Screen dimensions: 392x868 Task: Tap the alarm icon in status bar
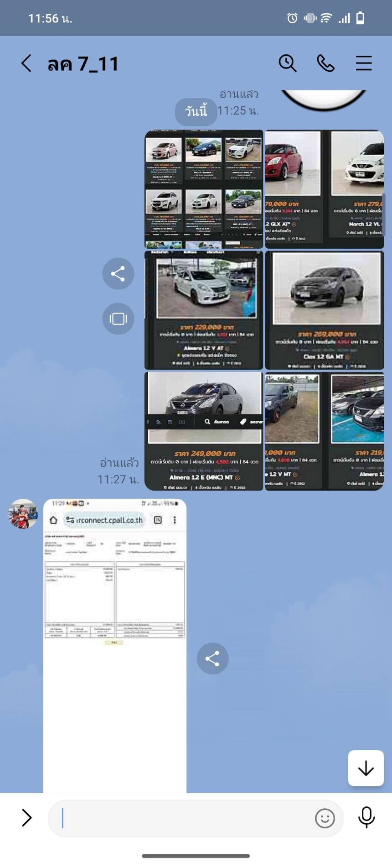[x=292, y=18]
